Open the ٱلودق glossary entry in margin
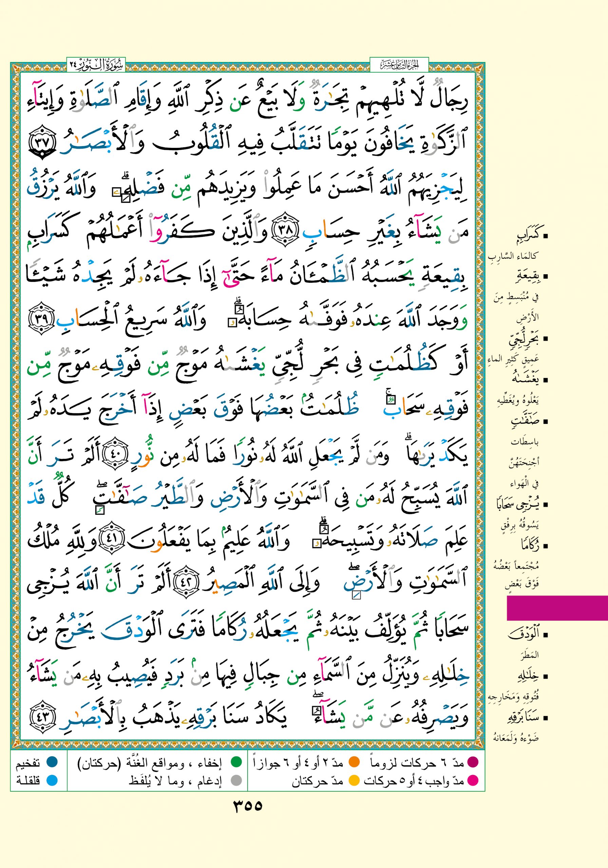This screenshot has height=868, width=608. 524,635
